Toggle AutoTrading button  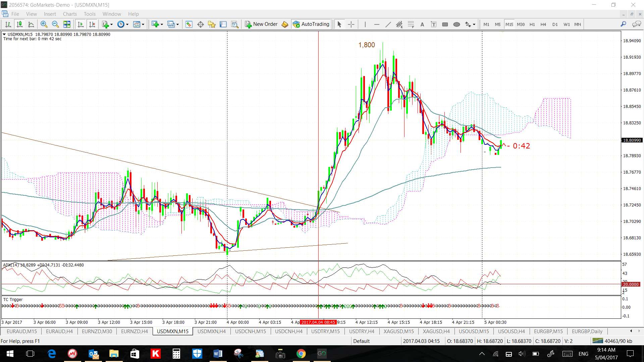(x=311, y=24)
